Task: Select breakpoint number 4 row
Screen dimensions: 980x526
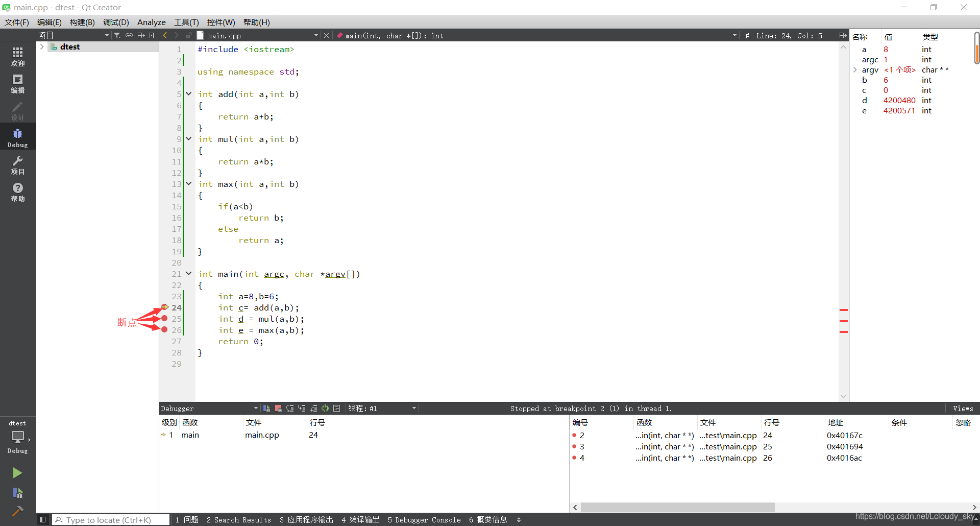Action: point(774,458)
